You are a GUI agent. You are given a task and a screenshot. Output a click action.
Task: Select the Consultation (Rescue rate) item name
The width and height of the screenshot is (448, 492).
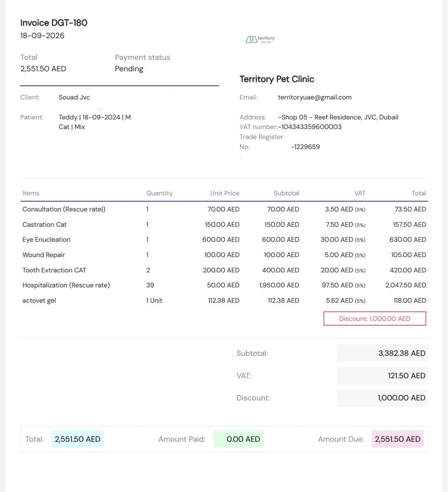tap(64, 209)
